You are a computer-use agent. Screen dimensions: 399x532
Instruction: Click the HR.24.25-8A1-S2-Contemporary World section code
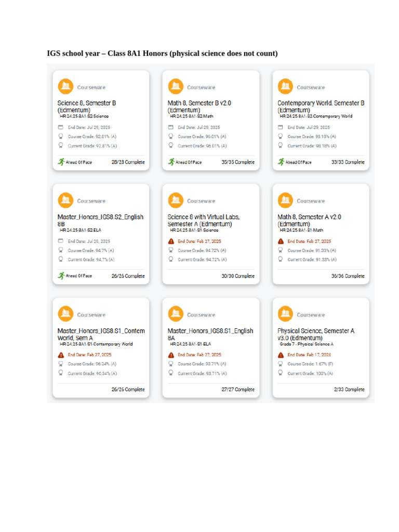(x=316, y=116)
